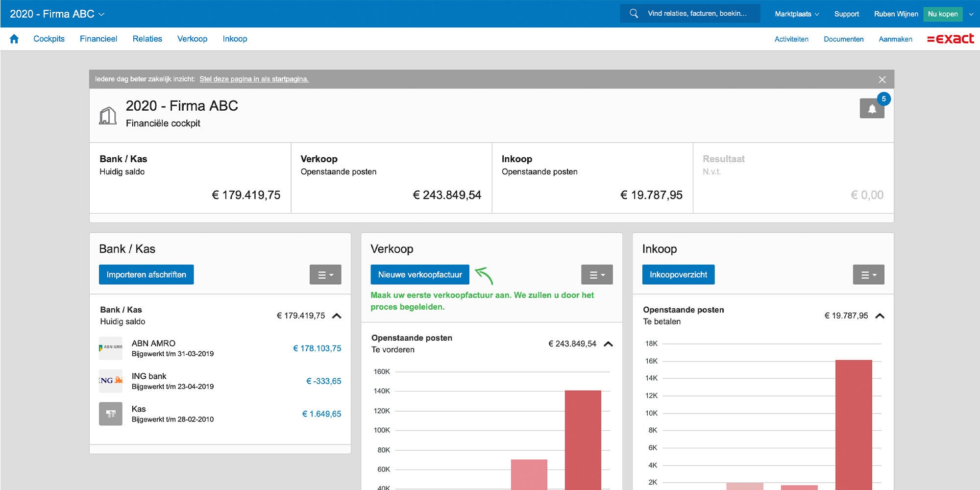This screenshot has height=490, width=980.
Task: Collapse the Bank / Kas saldo section
Action: 337,316
